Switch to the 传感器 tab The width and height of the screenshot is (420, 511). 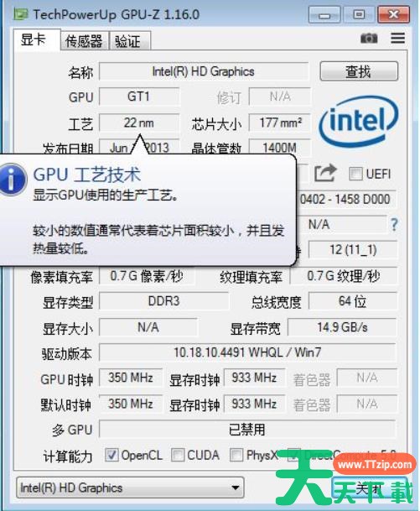coord(85,41)
